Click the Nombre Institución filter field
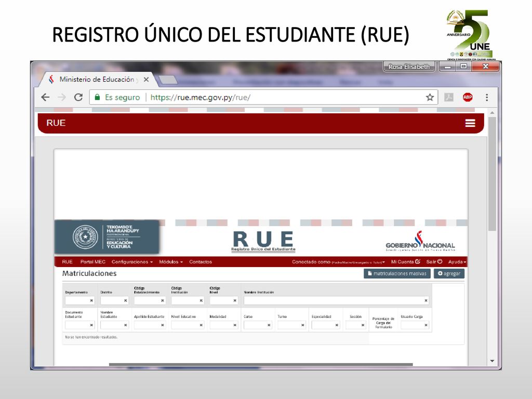Viewport: 532px width, 399px height. coord(336,301)
